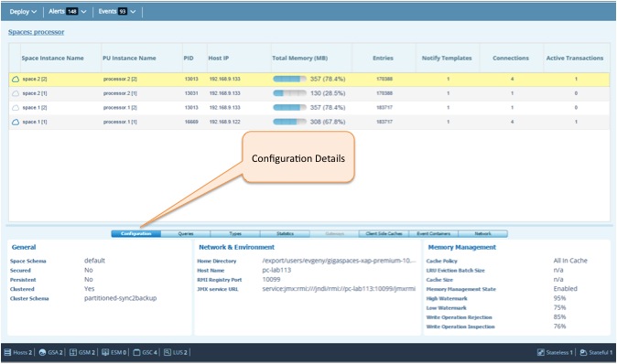Sort by Entries column header
This screenshot has height=364, width=617.
point(383,59)
